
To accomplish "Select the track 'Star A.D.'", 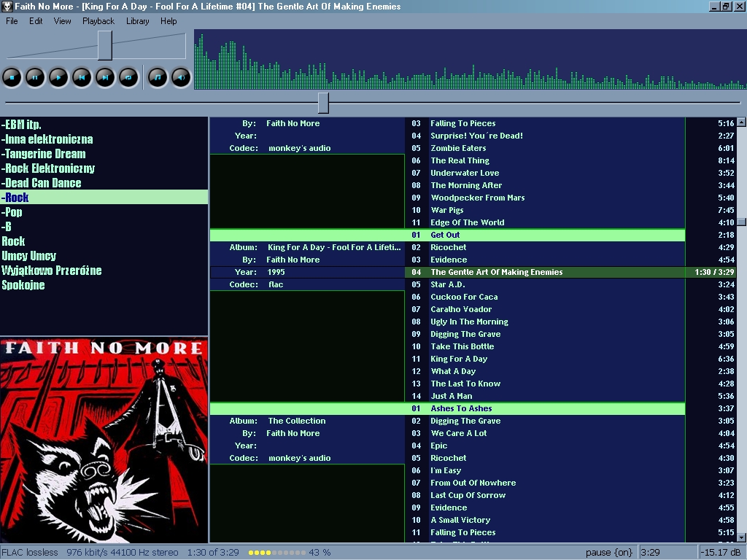I will [570, 284].
